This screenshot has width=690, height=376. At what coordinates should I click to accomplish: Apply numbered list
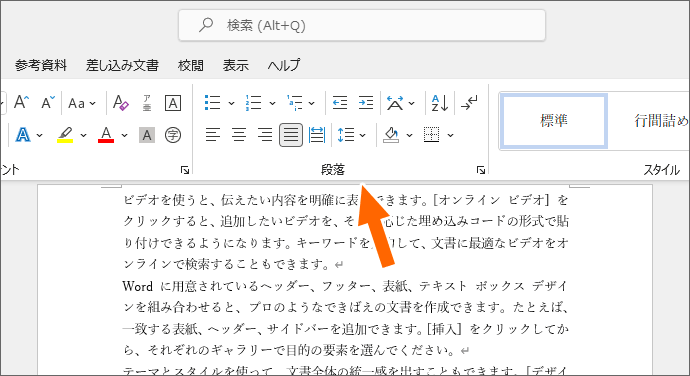coord(253,103)
